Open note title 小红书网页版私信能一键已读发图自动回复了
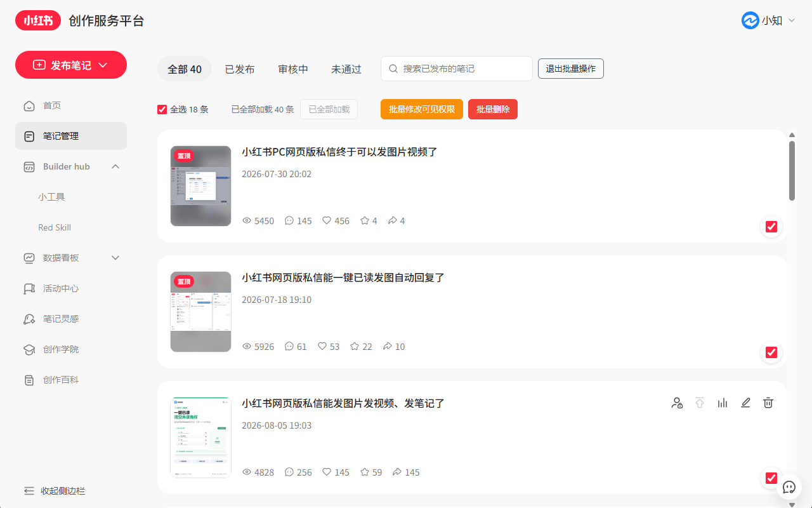 click(x=343, y=277)
